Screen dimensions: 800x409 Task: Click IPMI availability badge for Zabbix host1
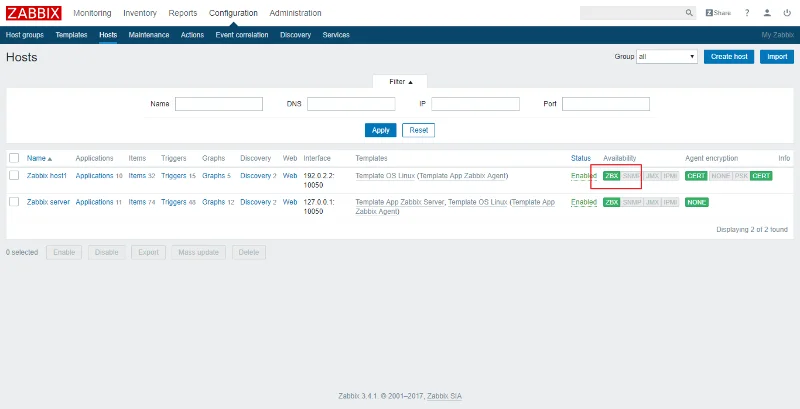click(x=670, y=176)
